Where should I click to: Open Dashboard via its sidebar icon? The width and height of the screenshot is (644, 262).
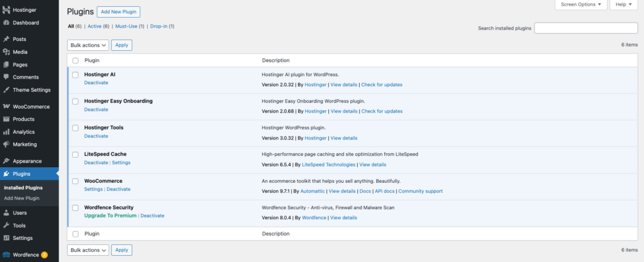click(x=6, y=23)
